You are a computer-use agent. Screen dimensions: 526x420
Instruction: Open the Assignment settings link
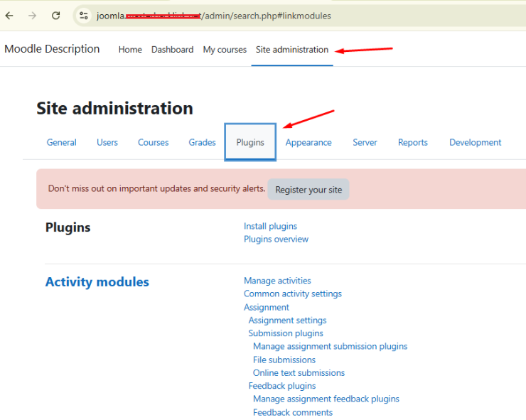(287, 320)
